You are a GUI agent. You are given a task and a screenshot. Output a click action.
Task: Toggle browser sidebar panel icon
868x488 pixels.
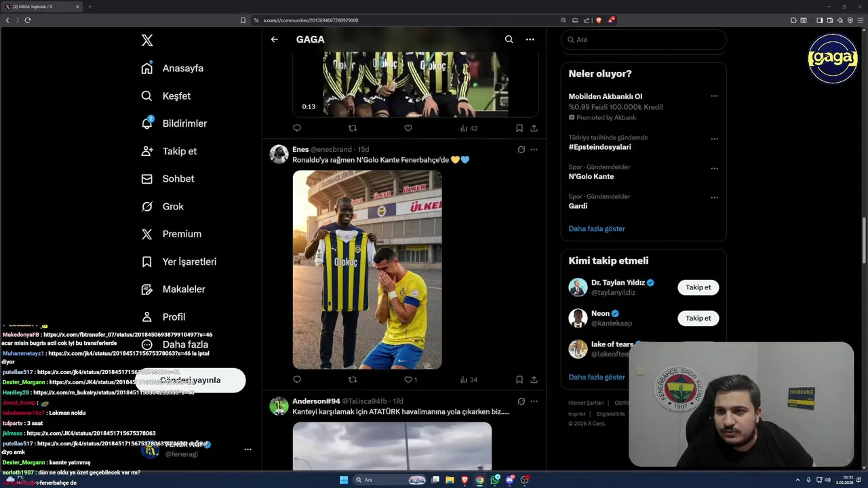coord(819,20)
